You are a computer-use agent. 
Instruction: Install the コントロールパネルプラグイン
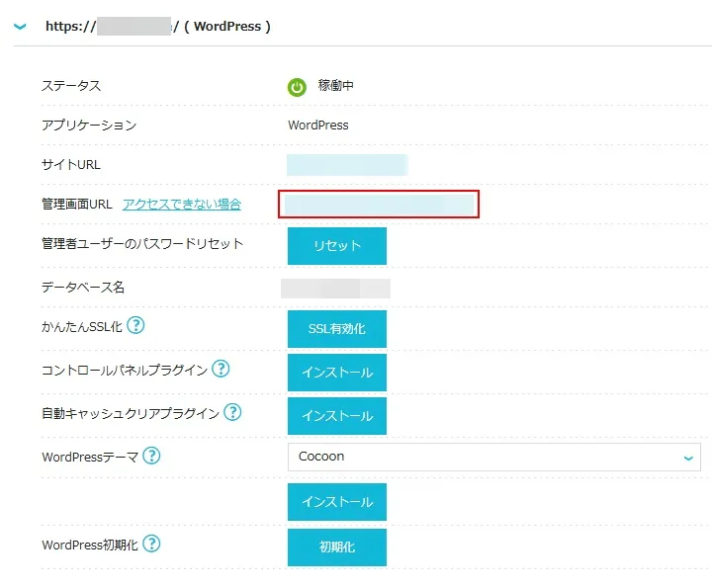[336, 373]
